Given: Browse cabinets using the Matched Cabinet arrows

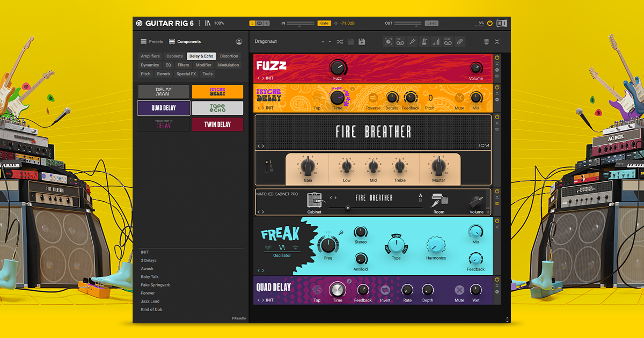Looking at the screenshot, I should pos(334,197).
